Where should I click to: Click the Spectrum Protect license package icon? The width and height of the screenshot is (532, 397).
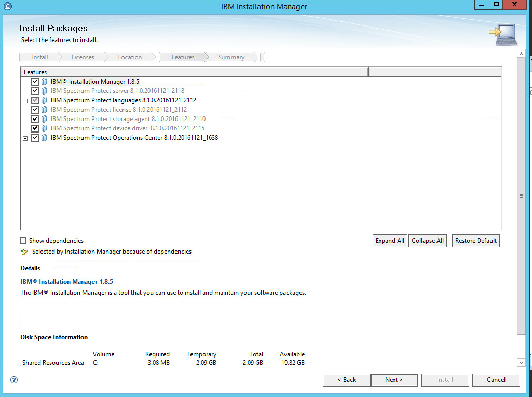pos(44,110)
